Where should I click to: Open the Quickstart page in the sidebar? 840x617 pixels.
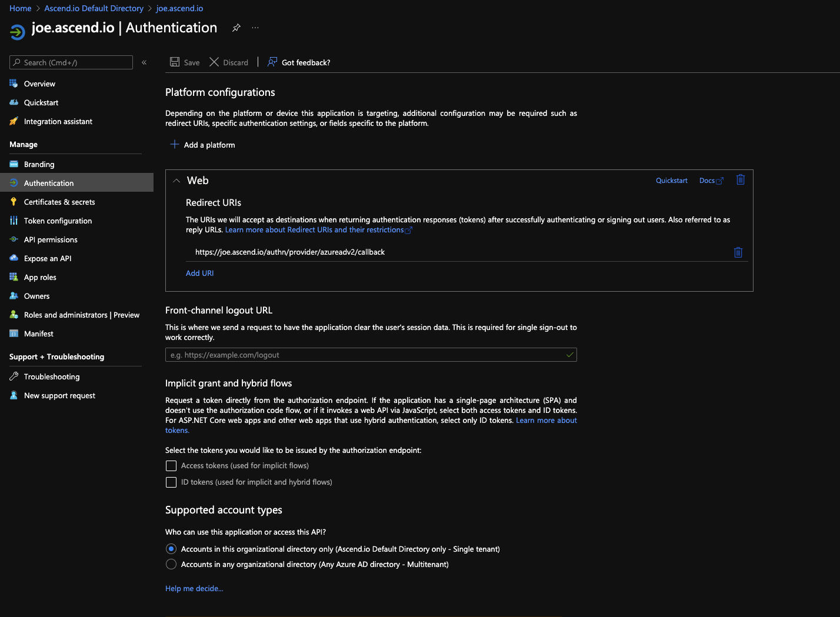[x=41, y=102]
